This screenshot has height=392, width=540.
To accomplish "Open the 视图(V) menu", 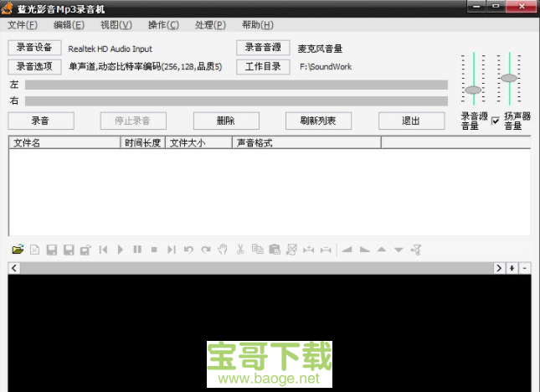I will tap(116, 25).
